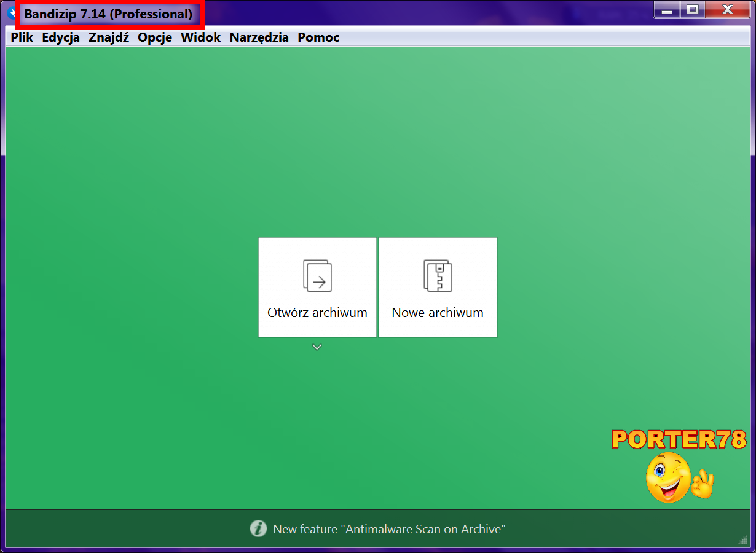This screenshot has width=756, height=553.
Task: Open the Narzędzia menu
Action: (259, 37)
